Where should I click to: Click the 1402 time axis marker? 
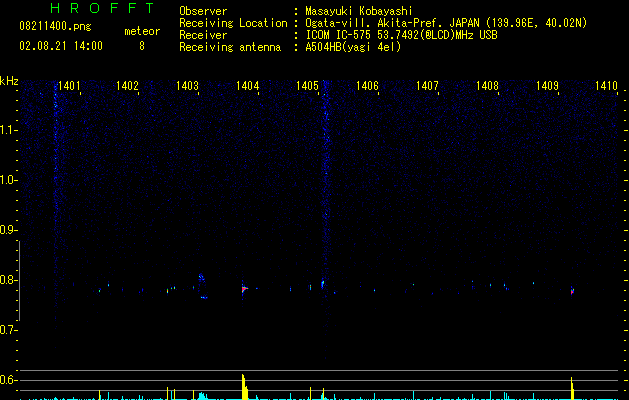pyautogui.click(x=127, y=86)
